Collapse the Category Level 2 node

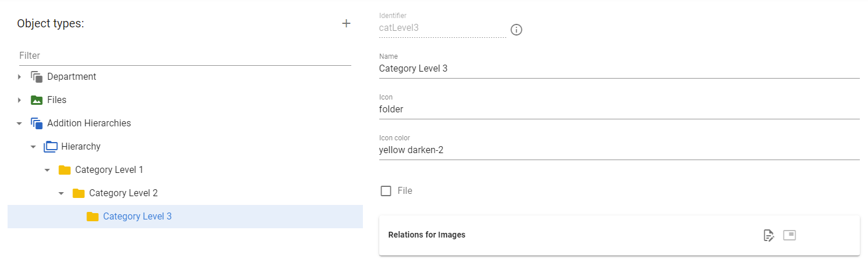61,193
